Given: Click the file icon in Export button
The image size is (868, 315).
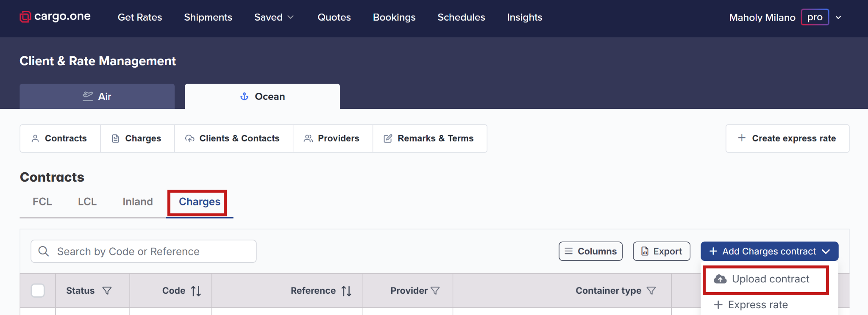Looking at the screenshot, I should click(x=645, y=251).
